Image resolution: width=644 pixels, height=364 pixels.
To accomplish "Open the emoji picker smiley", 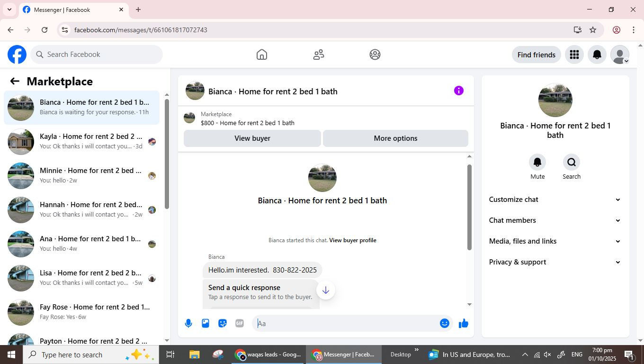I will pyautogui.click(x=445, y=323).
